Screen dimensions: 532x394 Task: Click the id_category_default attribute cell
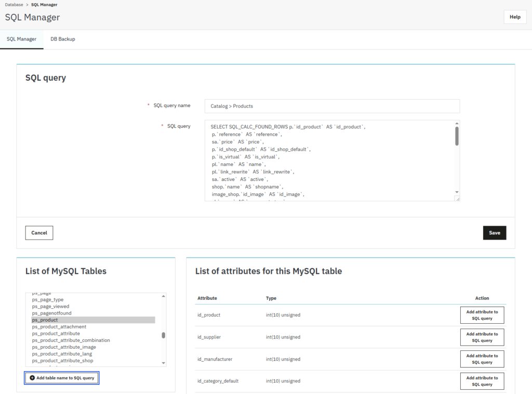218,381
